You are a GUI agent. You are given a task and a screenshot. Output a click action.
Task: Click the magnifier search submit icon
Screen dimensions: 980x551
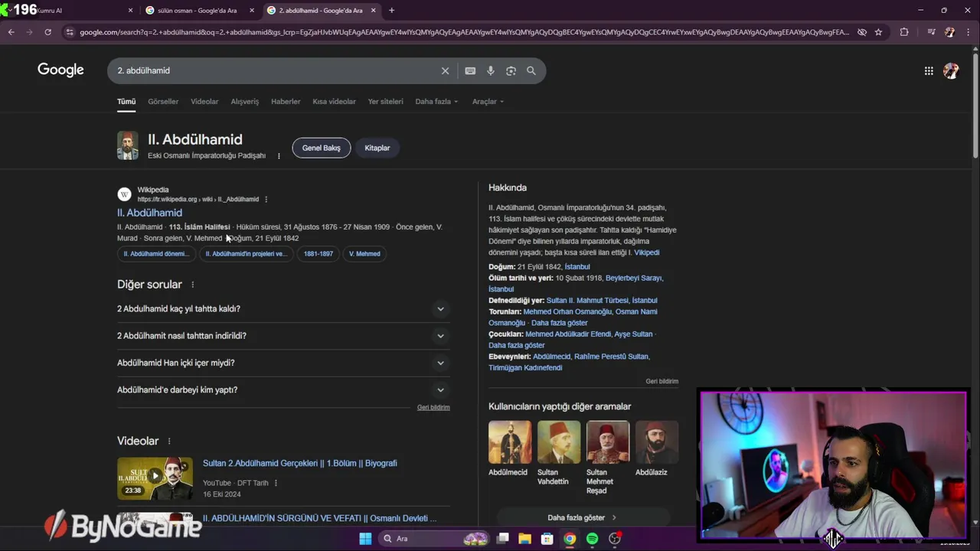[531, 70]
